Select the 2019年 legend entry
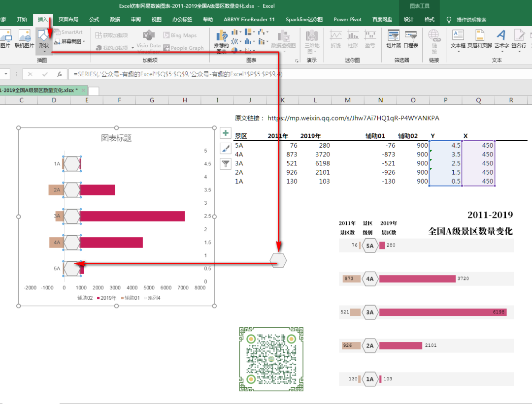The image size is (532, 404). [x=106, y=298]
